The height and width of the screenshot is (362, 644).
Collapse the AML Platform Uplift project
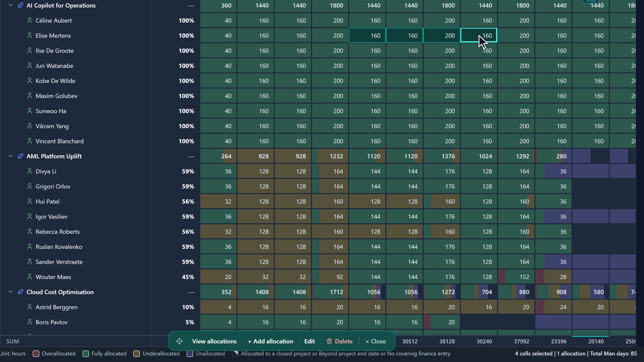click(x=11, y=156)
